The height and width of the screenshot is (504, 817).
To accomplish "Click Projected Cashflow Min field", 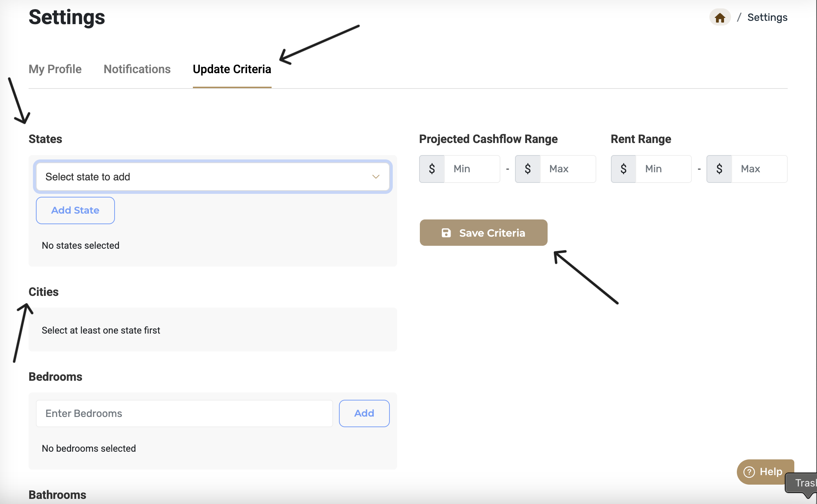I will 472,169.
